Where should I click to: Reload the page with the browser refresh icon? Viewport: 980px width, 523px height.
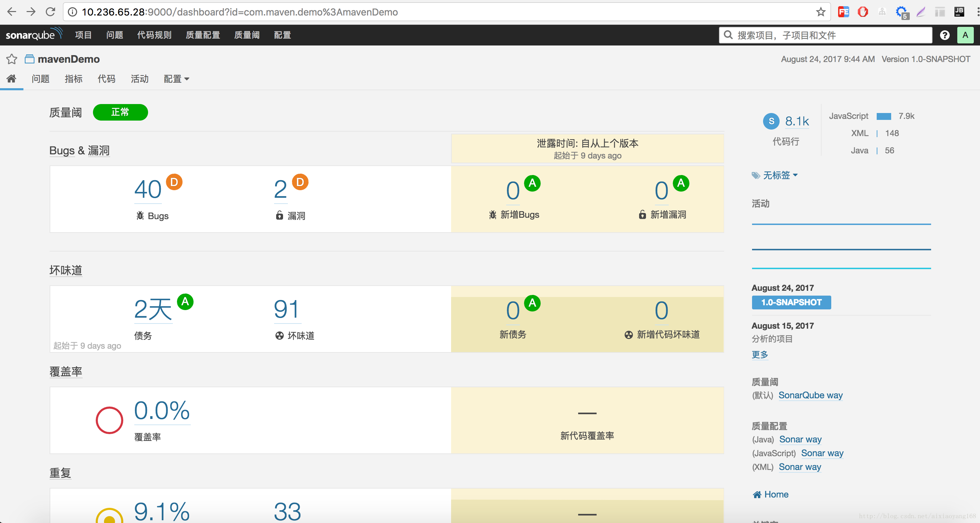point(50,12)
